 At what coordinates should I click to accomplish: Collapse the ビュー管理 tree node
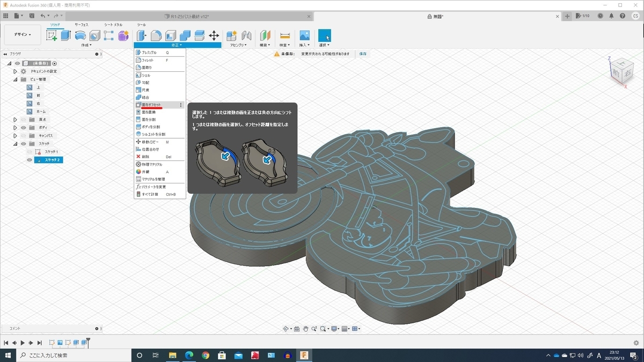tap(16, 79)
